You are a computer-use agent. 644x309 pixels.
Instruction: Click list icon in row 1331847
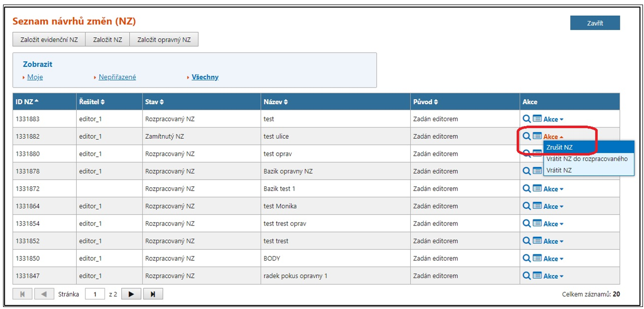point(537,276)
